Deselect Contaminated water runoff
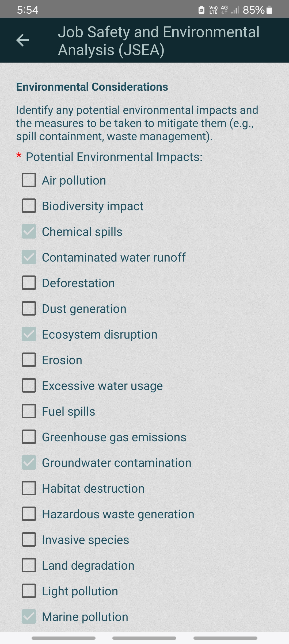The height and width of the screenshot is (644, 289). point(29,257)
